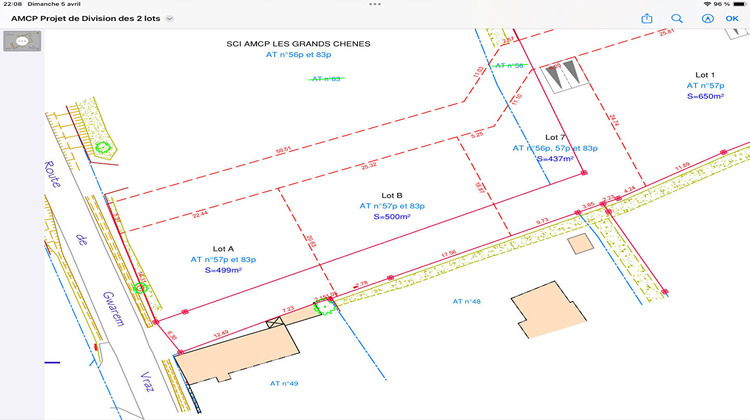Select the 22.44 dimension label
This screenshot has height=420, width=750.
pyautogui.click(x=200, y=214)
